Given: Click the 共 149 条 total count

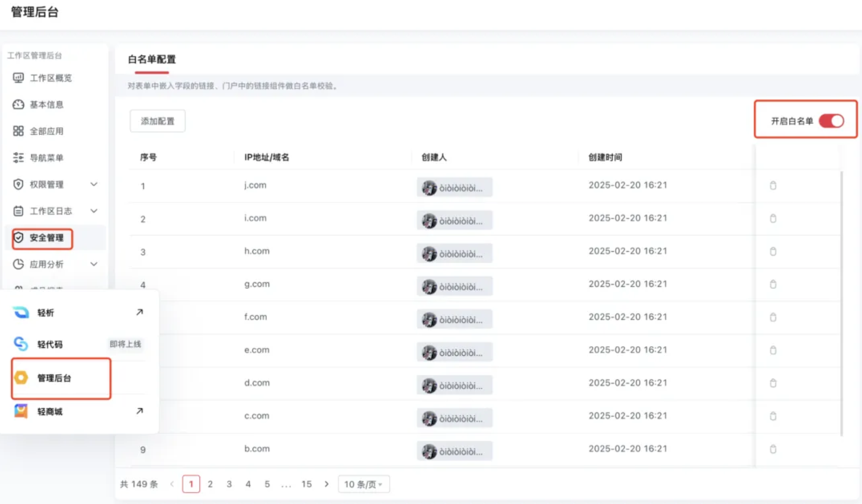Looking at the screenshot, I should pos(139,484).
